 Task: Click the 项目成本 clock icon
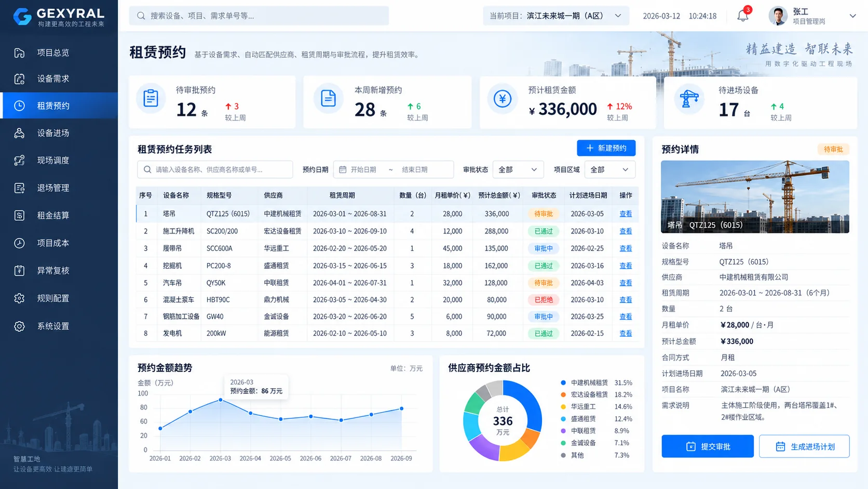(x=19, y=243)
